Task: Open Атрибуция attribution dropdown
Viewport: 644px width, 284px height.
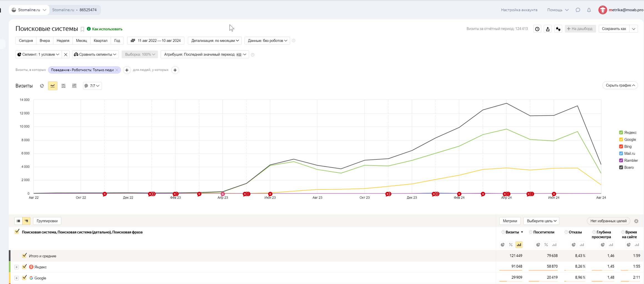Action: coord(205,54)
